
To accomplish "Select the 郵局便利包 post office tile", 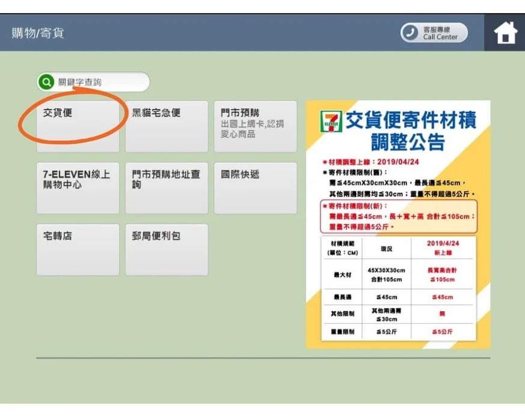I will (166, 249).
